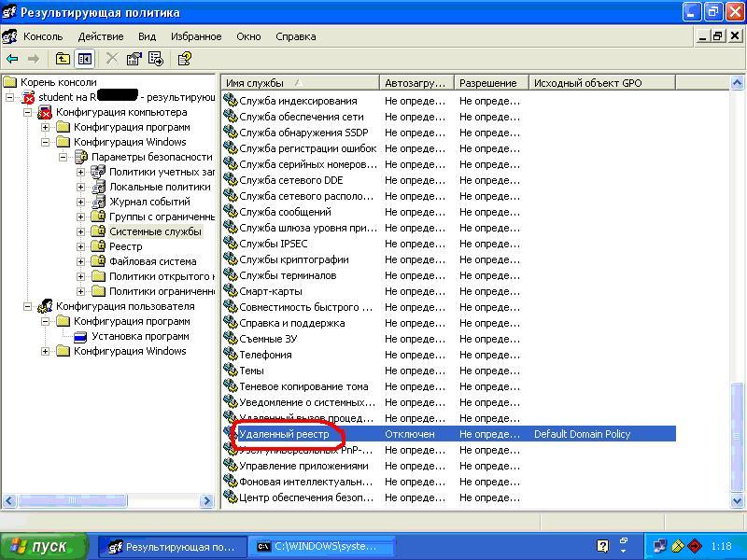Expand the Локальные политики node
747x560 pixels.
[80, 187]
